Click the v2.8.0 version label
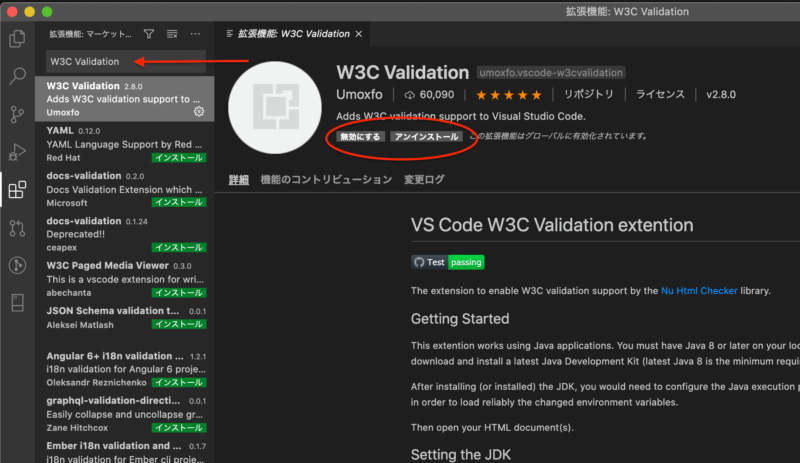800x463 pixels. pos(721,94)
